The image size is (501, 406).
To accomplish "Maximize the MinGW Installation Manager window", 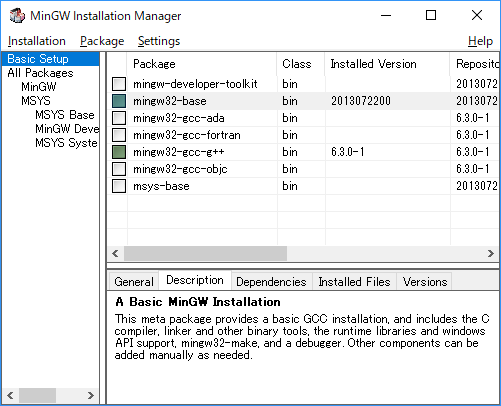I will coord(431,15).
